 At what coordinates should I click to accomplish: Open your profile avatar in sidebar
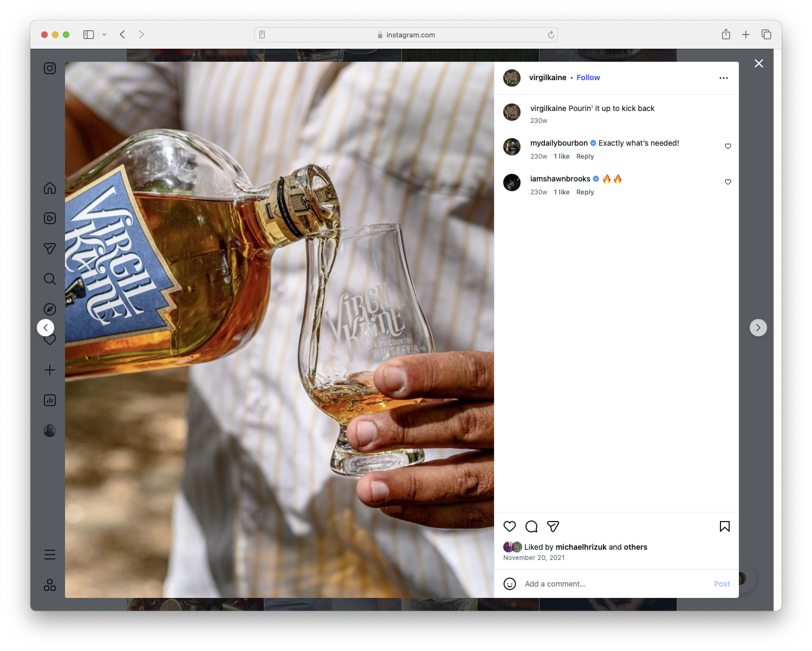point(50,431)
